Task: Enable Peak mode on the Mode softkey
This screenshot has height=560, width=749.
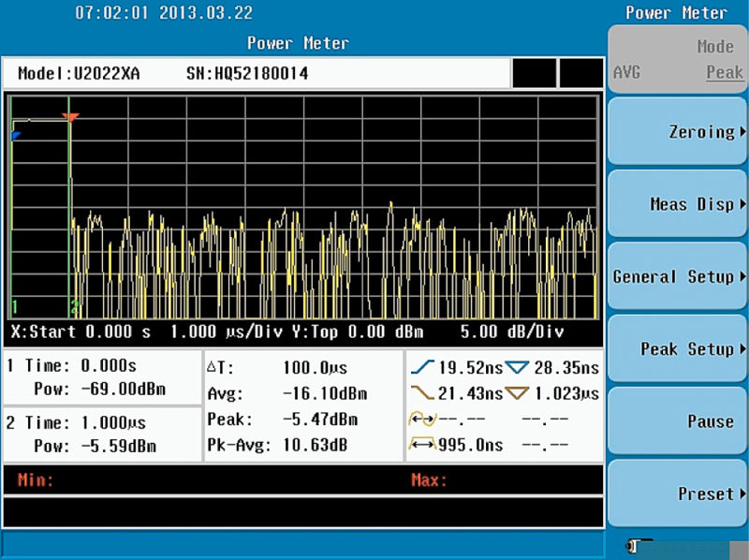Action: coord(724,72)
